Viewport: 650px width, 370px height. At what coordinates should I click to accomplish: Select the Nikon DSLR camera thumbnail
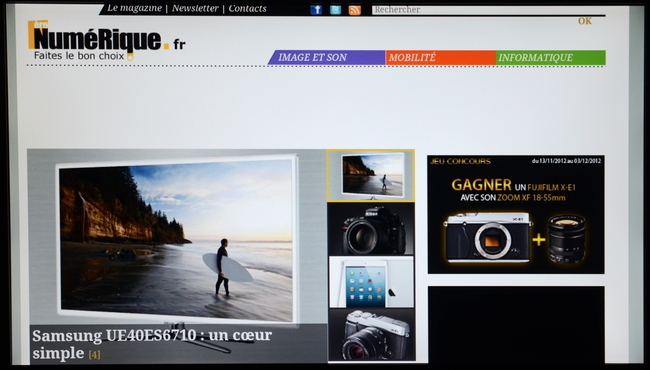[x=371, y=229]
